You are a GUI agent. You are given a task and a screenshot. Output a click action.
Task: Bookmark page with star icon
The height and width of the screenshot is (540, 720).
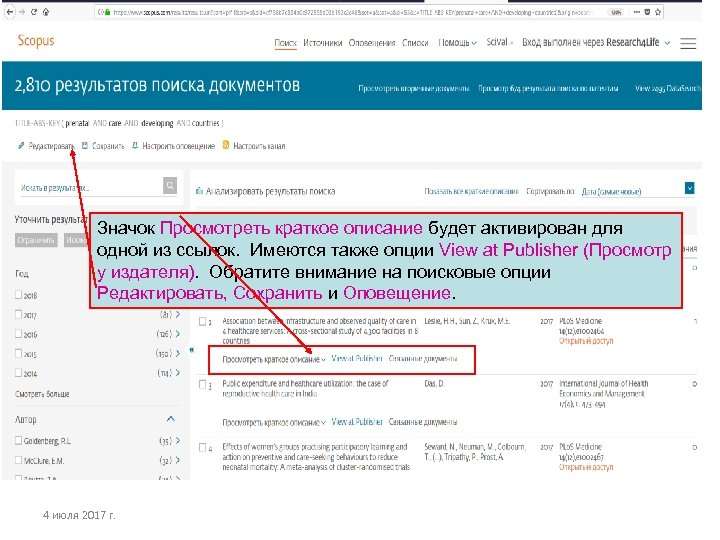click(x=658, y=12)
